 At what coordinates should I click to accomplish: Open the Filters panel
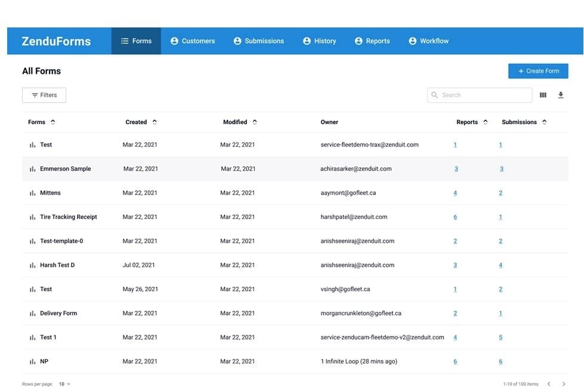(x=44, y=95)
